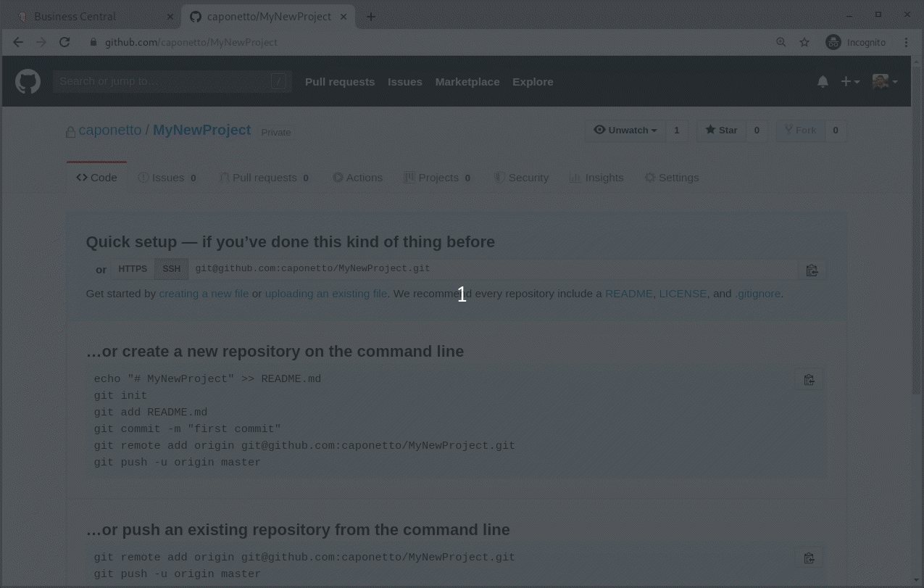Viewport: 924px width, 588px height.
Task: Open the user avatar menu
Action: click(x=885, y=82)
